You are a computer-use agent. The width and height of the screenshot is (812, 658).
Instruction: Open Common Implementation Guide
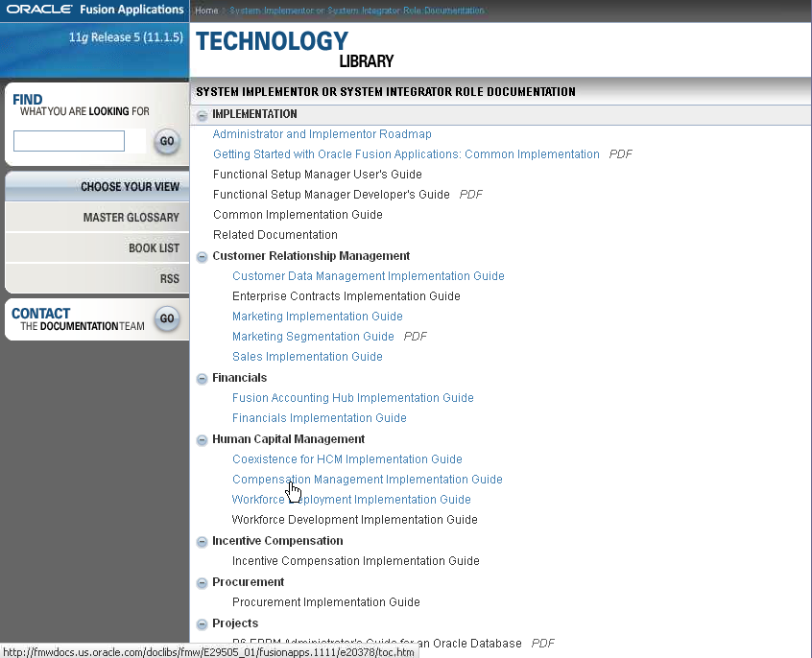pyautogui.click(x=298, y=215)
